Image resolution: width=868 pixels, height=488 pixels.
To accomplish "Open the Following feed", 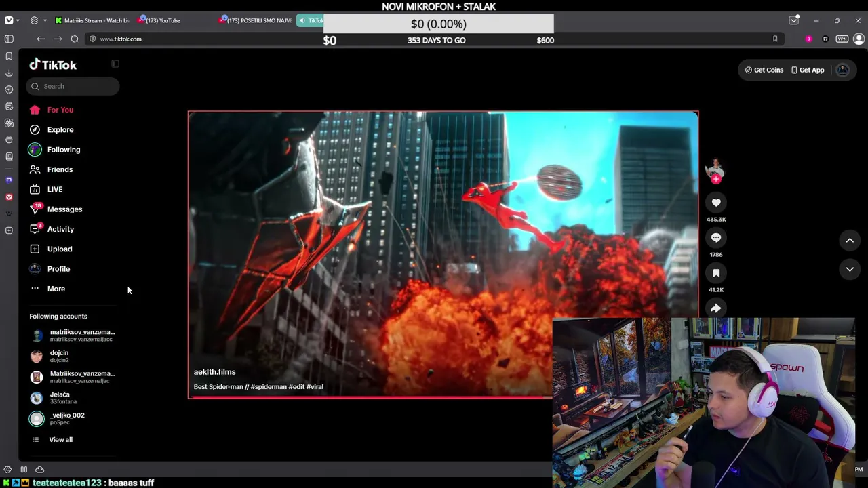I will click(55, 150).
